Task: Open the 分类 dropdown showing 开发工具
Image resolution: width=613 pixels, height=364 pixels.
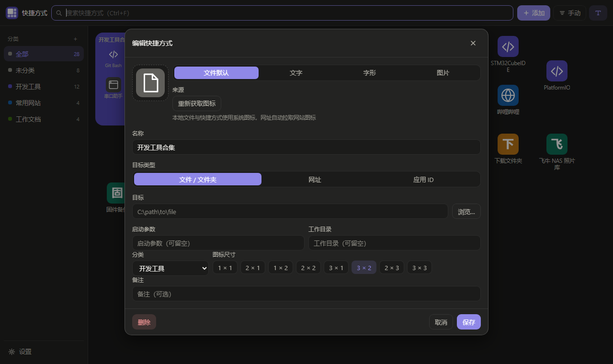Action: click(x=170, y=268)
